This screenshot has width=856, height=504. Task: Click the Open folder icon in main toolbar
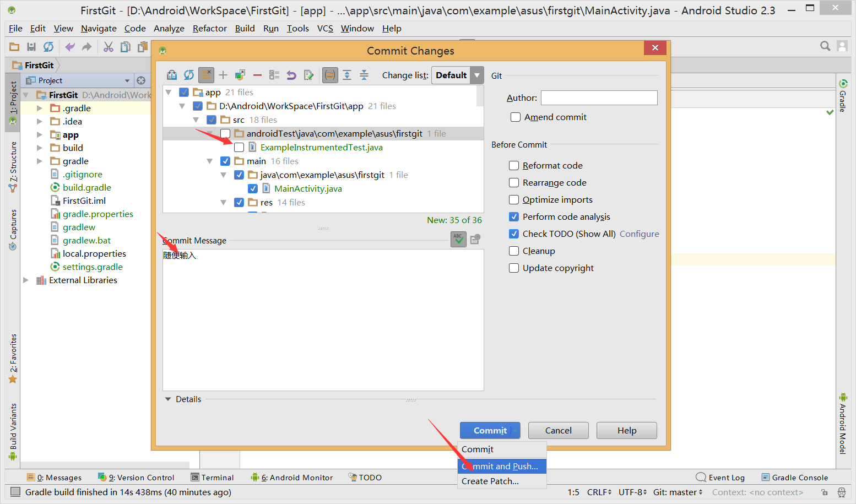14,47
